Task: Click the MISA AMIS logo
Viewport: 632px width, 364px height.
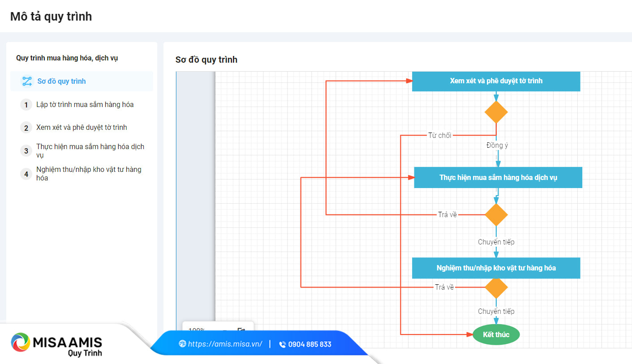Action: pyautogui.click(x=57, y=344)
